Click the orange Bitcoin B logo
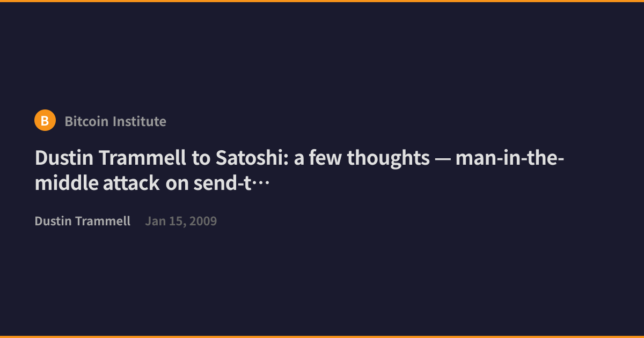 [x=45, y=120]
